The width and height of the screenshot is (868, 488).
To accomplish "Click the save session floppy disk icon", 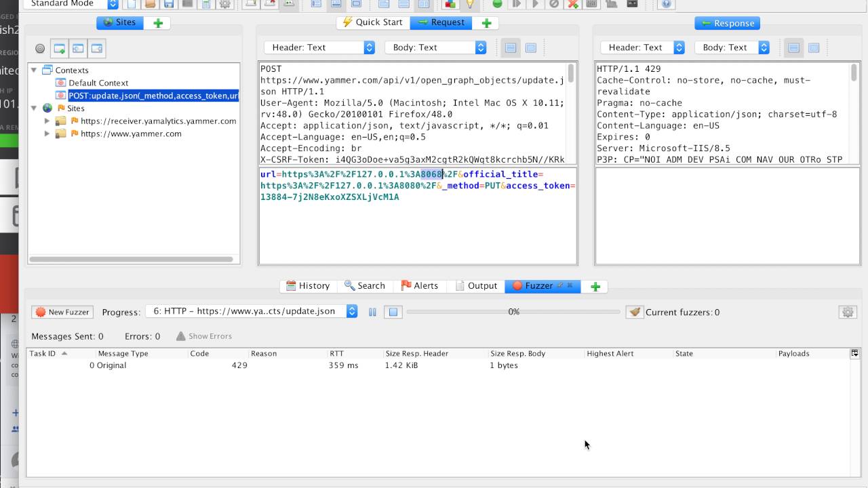I will click(168, 4).
